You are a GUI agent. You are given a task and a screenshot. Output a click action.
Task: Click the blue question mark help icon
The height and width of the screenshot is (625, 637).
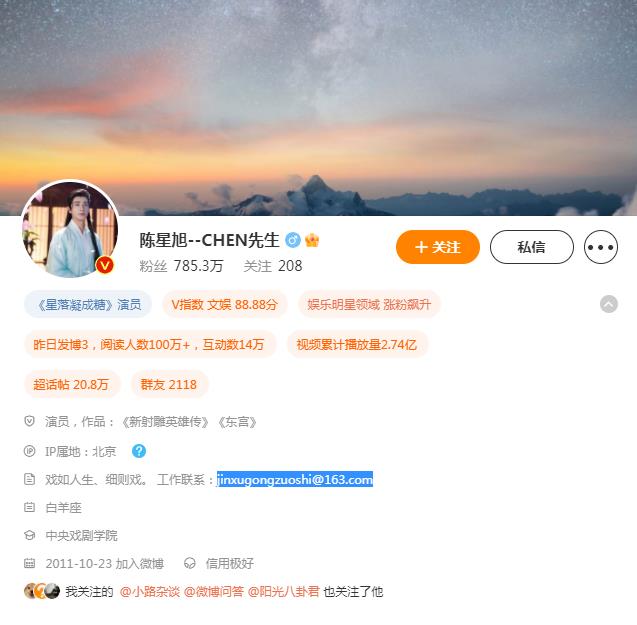(139, 451)
